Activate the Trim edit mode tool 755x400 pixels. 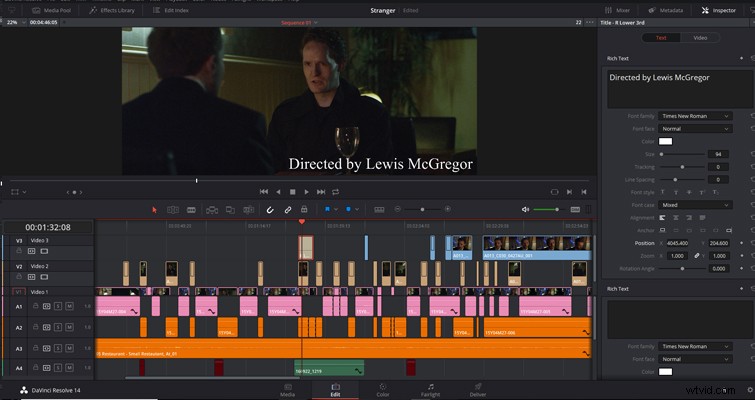point(173,210)
